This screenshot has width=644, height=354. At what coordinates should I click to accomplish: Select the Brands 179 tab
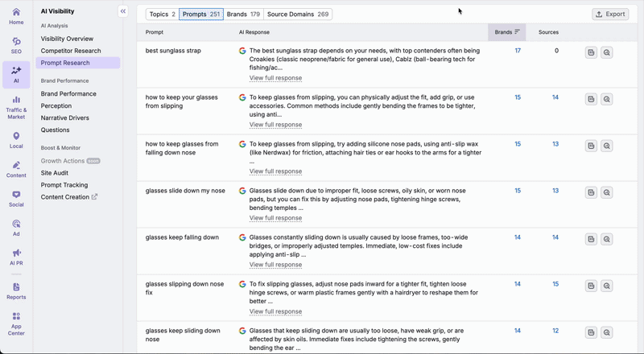point(243,14)
